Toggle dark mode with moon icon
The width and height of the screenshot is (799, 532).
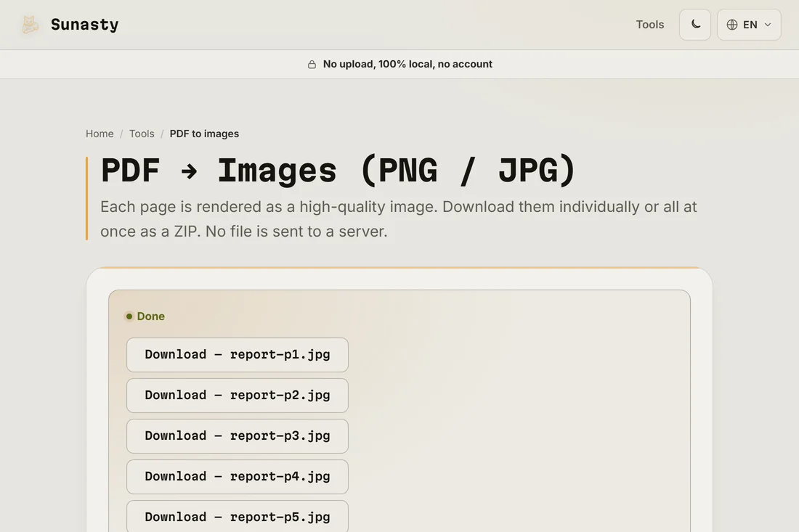(695, 25)
